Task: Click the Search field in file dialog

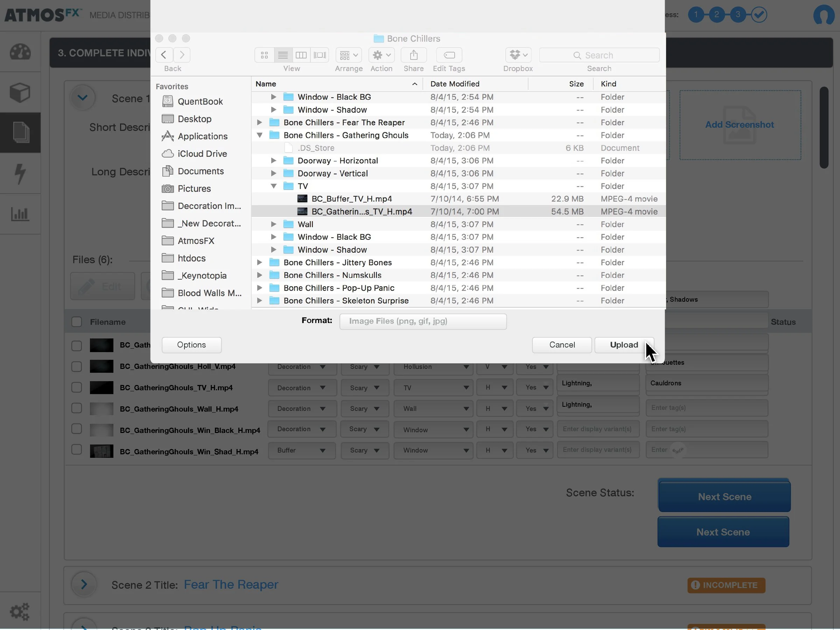Action: click(x=599, y=55)
